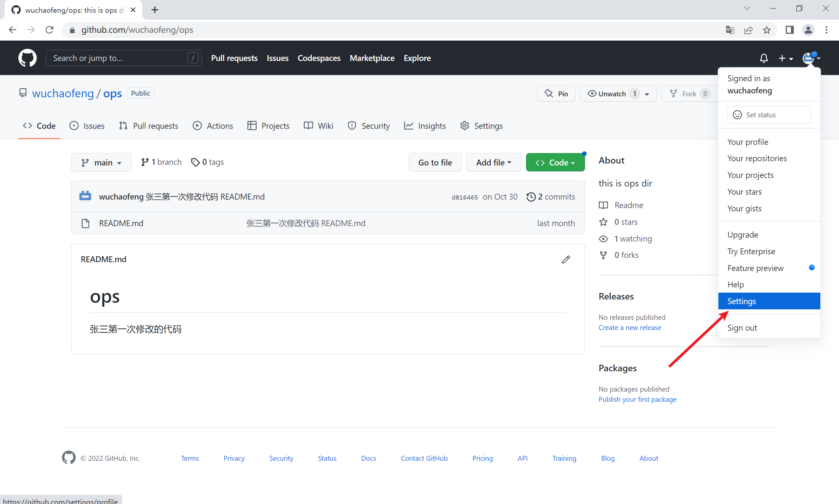Open the repository Settings tab

(x=482, y=126)
